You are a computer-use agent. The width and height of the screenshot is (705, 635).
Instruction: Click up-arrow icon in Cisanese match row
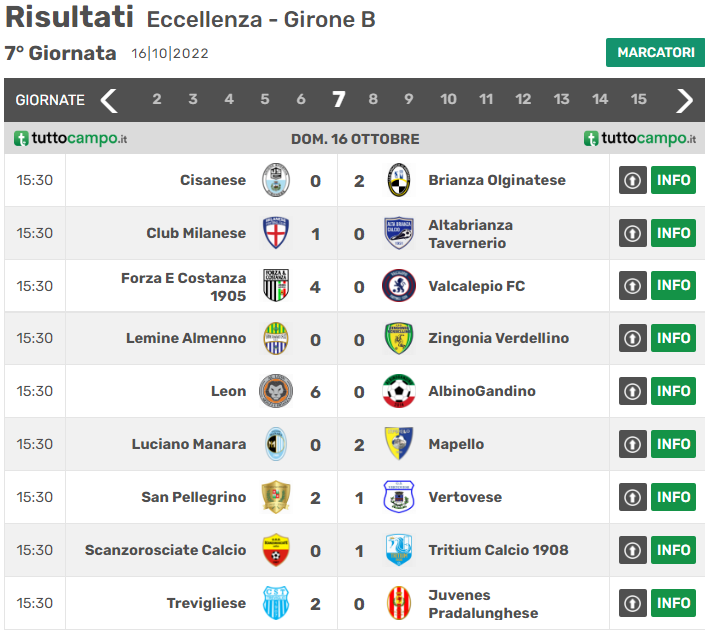(x=633, y=180)
